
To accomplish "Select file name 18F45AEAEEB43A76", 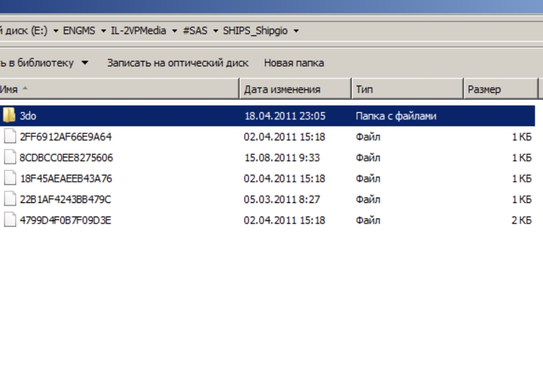I will (x=66, y=179).
